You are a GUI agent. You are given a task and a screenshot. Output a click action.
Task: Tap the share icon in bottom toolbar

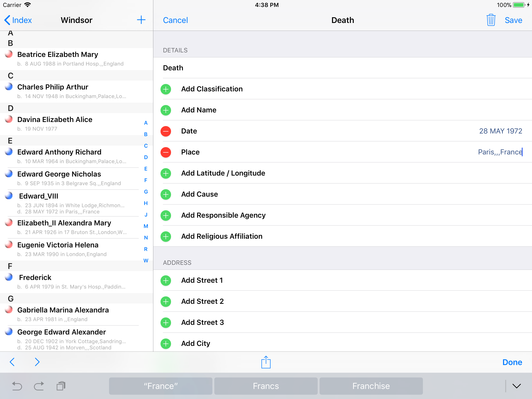pyautogui.click(x=266, y=362)
